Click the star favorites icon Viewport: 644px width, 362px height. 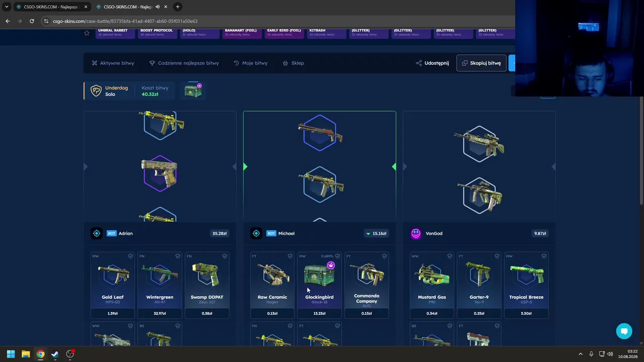click(87, 33)
